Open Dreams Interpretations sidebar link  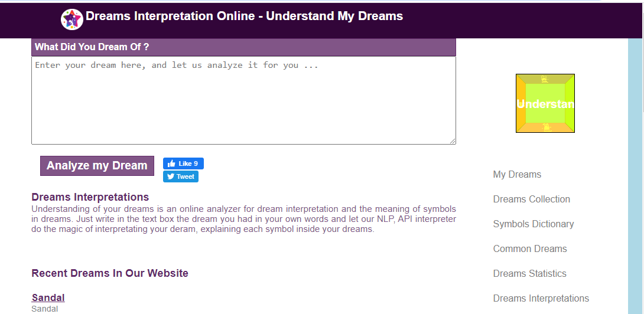541,299
